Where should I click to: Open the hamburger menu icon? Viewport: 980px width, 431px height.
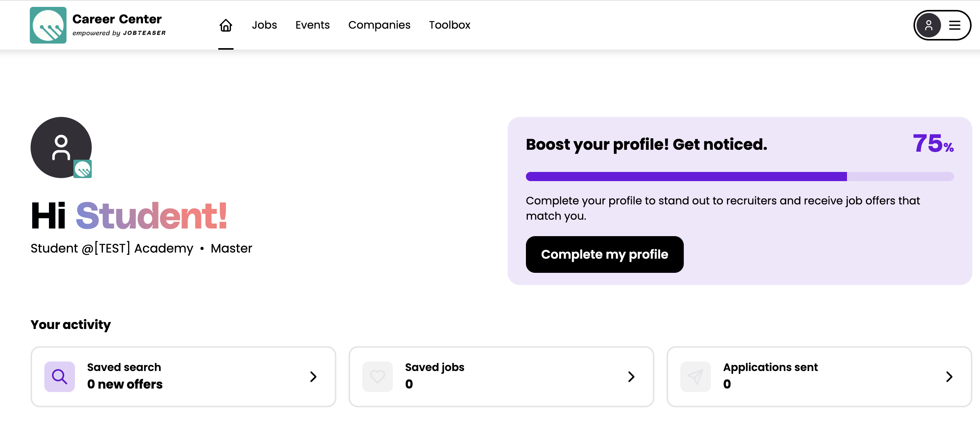point(954,26)
